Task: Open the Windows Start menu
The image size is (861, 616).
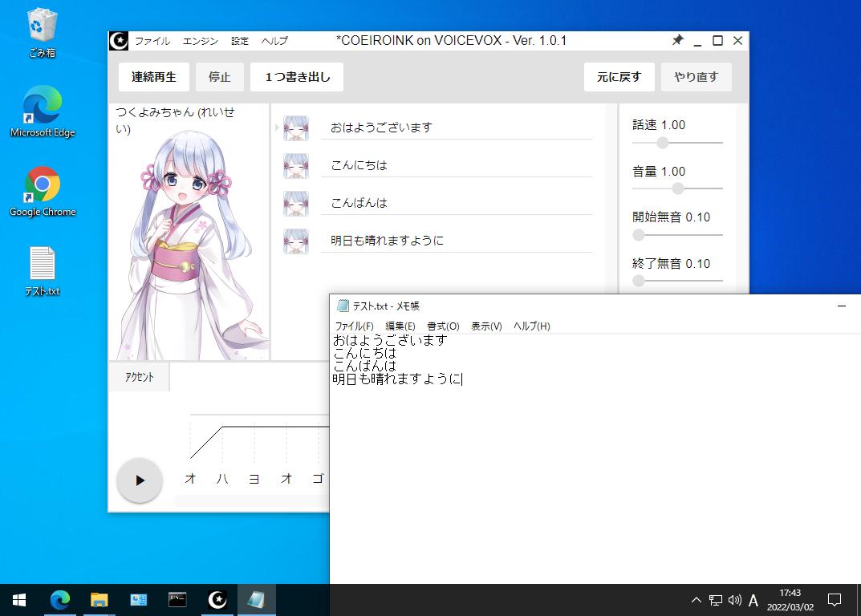Action: click(19, 600)
